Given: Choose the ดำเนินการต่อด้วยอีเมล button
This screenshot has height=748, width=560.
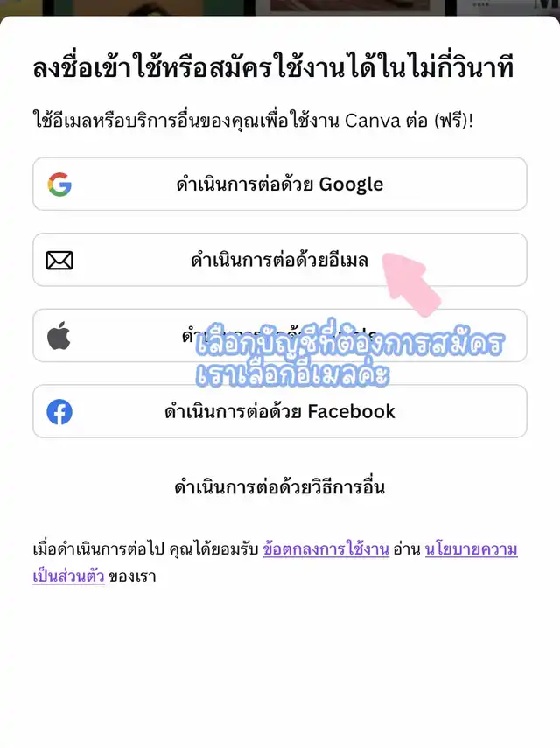Looking at the screenshot, I should [x=280, y=260].
